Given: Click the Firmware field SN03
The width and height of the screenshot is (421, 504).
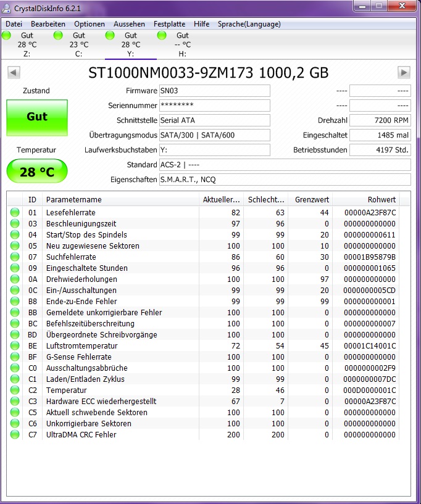Looking at the screenshot, I should coord(215,91).
